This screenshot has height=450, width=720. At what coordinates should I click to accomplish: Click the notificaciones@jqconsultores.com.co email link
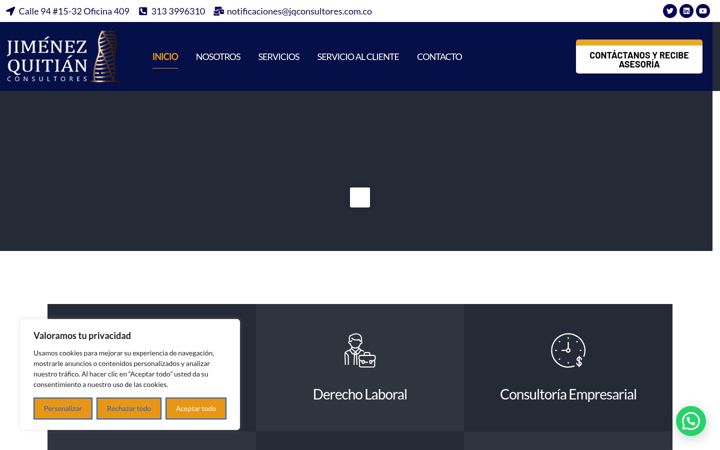(299, 11)
